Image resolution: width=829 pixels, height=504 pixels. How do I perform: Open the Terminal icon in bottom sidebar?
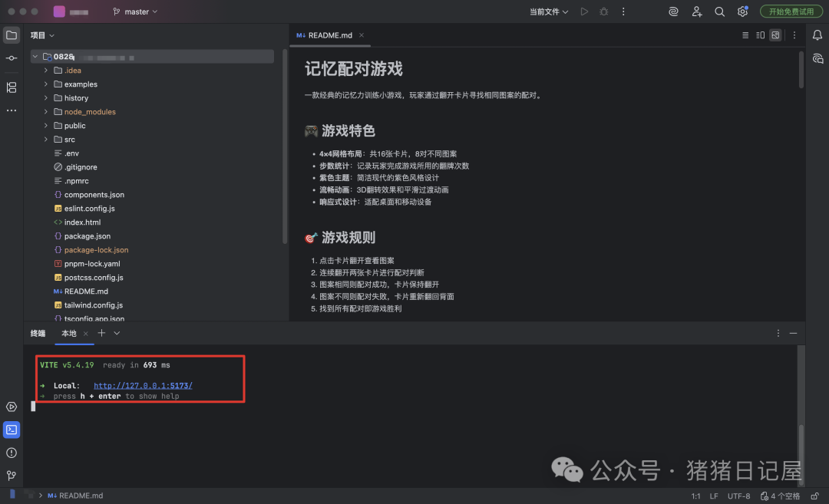(11, 430)
